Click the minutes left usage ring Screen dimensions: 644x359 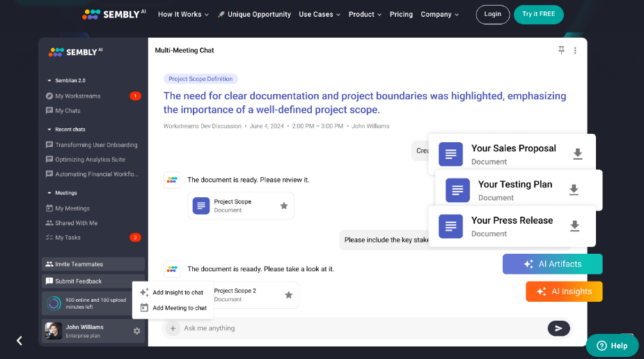tap(54, 303)
